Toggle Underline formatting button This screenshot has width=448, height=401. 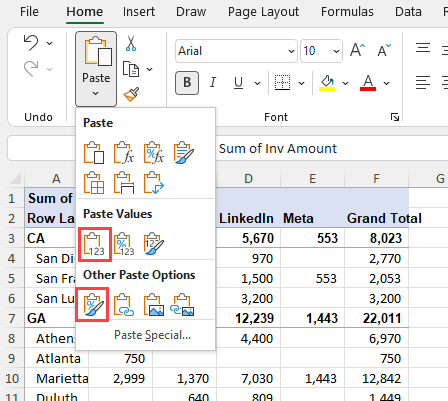pyautogui.click(x=238, y=83)
